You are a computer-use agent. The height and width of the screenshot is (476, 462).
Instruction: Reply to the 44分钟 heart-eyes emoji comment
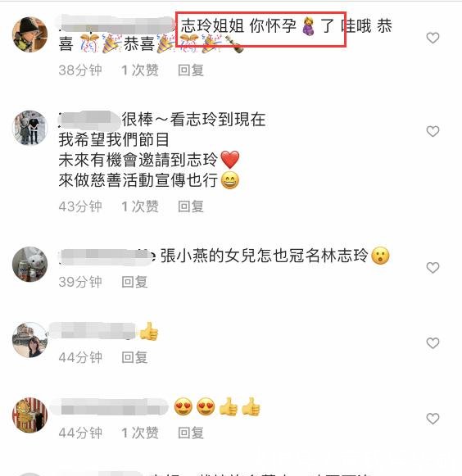[191, 433]
